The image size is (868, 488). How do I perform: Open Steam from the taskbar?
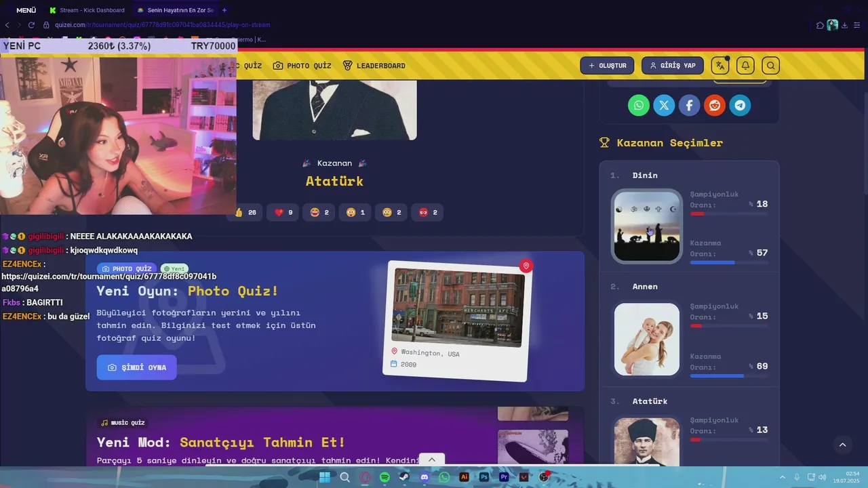(404, 477)
